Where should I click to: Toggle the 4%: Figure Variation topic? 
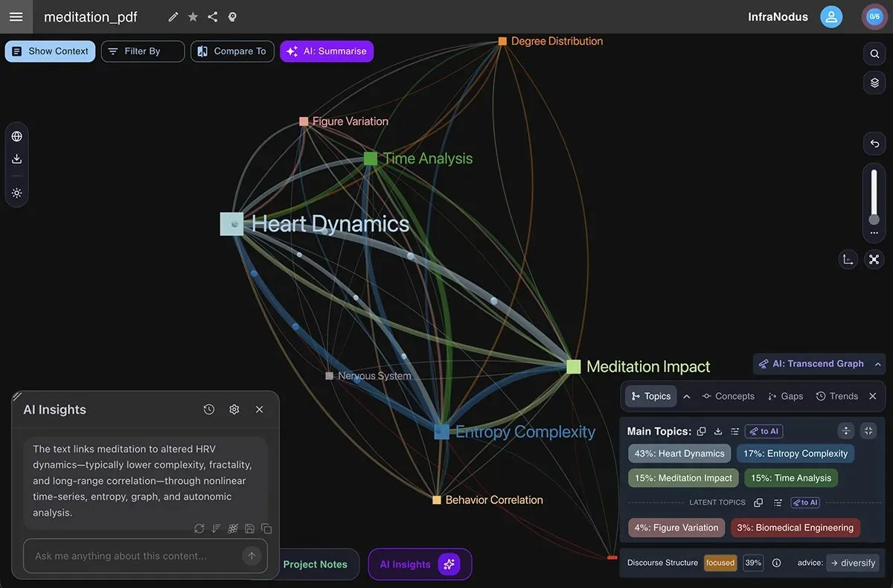click(676, 528)
